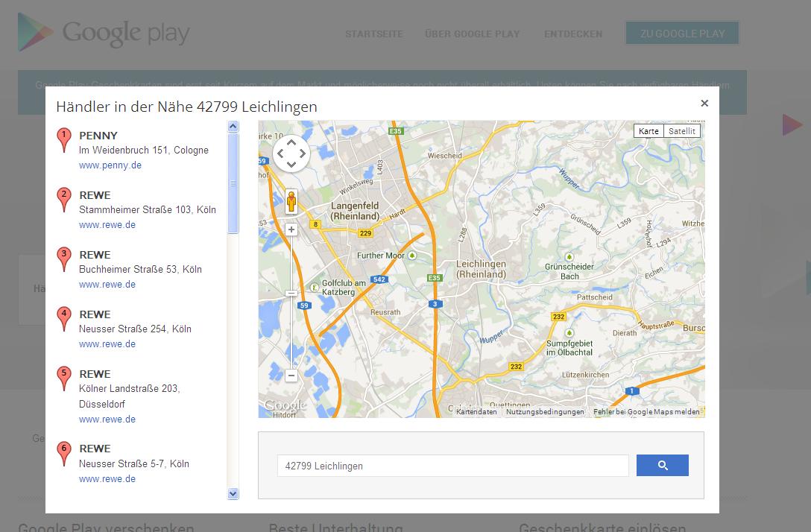Click PENNY store name in list
Image resolution: width=811 pixels, height=532 pixels.
click(x=98, y=136)
